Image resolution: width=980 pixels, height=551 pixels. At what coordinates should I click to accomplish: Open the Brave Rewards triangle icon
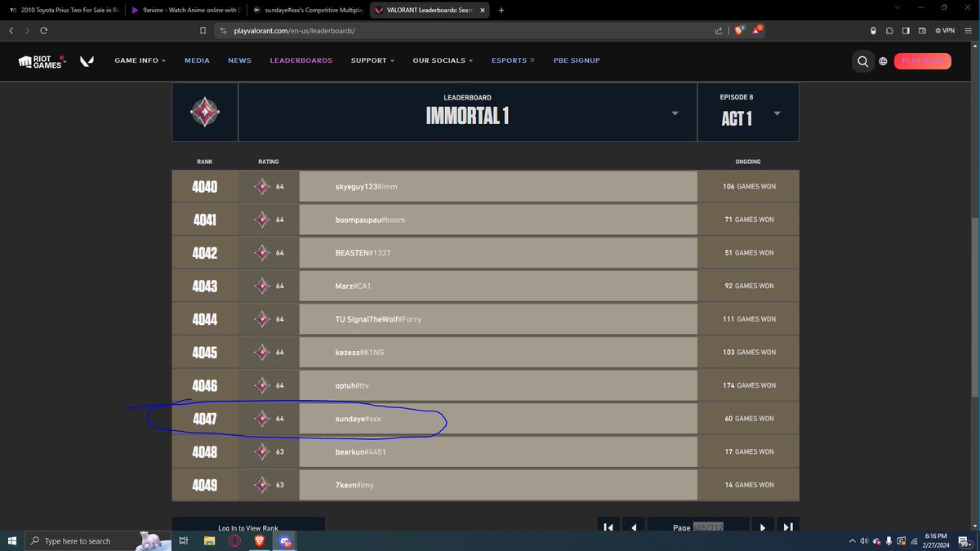(x=756, y=30)
